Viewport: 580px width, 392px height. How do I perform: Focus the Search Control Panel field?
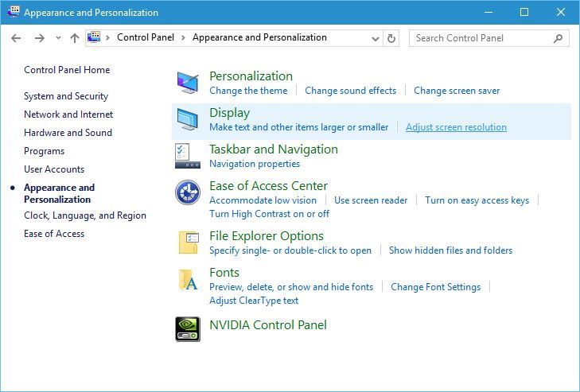click(489, 38)
